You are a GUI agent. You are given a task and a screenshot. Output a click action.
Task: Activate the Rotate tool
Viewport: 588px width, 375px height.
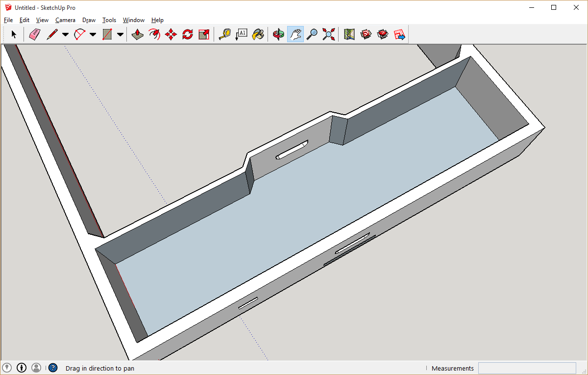tap(188, 34)
